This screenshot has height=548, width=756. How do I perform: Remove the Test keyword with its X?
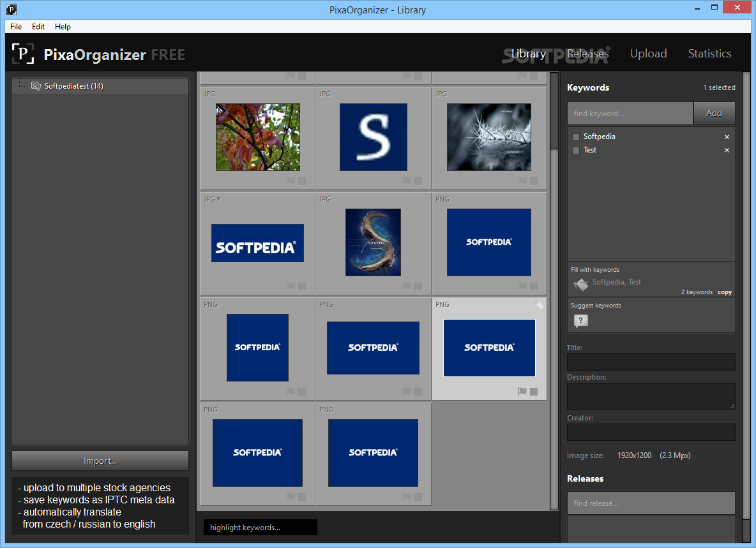point(727,151)
